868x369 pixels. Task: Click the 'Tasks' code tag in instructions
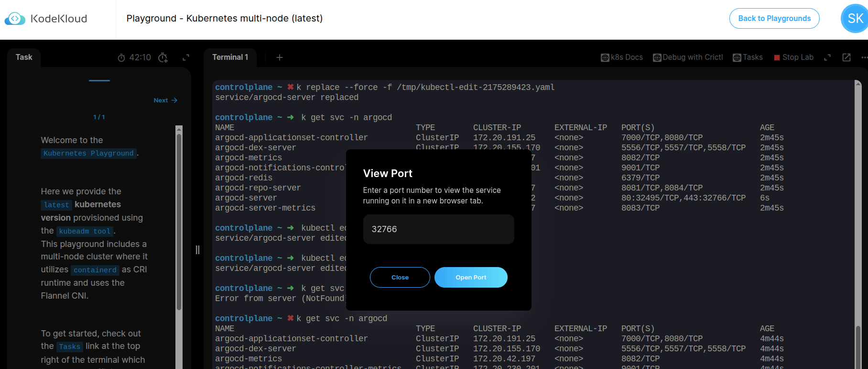coord(70,347)
